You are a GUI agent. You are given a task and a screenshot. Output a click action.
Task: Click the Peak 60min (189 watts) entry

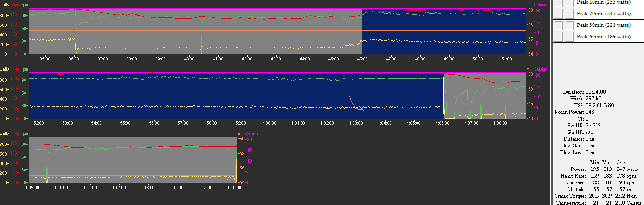tap(603, 37)
